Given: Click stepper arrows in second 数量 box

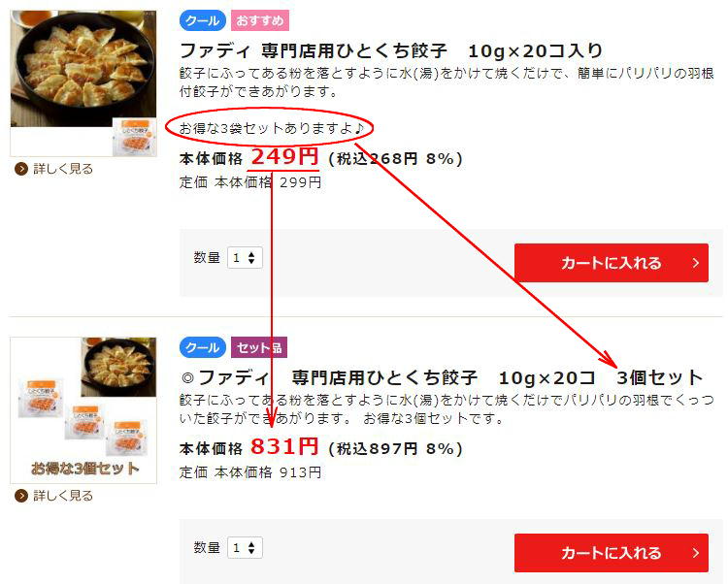Looking at the screenshot, I should [251, 548].
